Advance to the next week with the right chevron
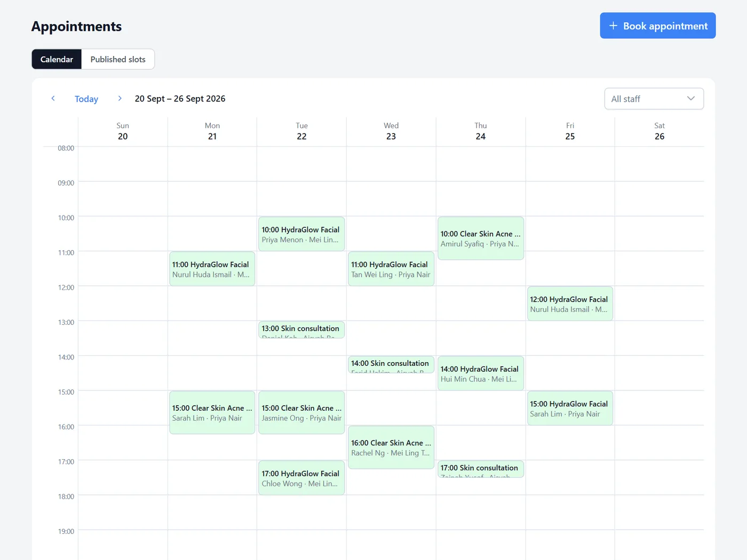The width and height of the screenshot is (747, 560). (120, 99)
